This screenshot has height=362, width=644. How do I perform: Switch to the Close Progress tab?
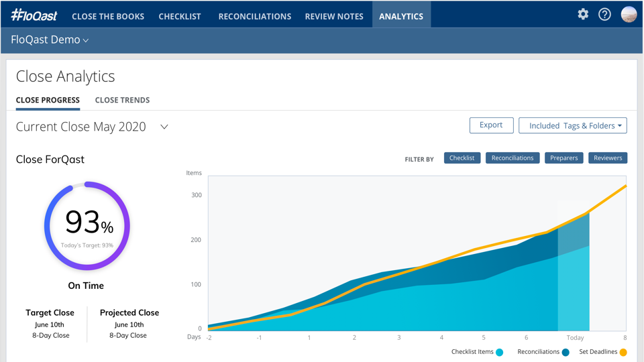(48, 100)
